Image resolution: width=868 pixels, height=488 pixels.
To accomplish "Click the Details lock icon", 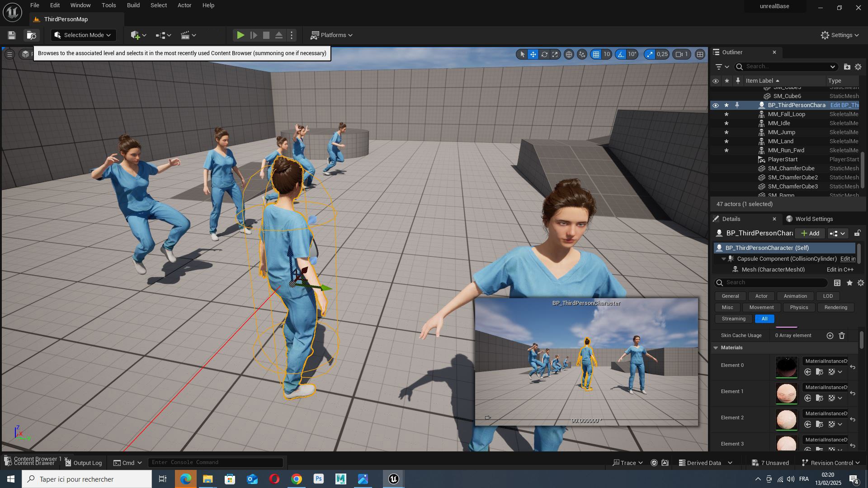I will (857, 234).
